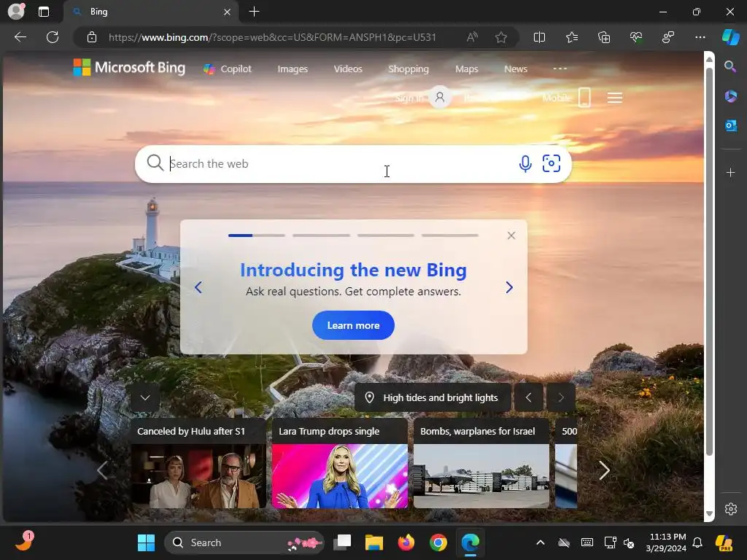Open Copilot from Bing nav bar
The height and width of the screenshot is (560, 747).
(x=228, y=69)
